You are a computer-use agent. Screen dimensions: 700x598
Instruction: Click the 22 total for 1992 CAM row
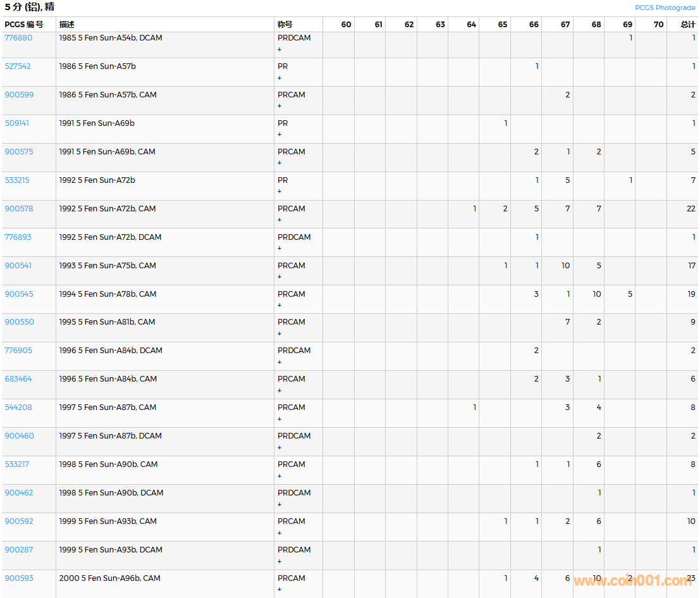pos(691,209)
